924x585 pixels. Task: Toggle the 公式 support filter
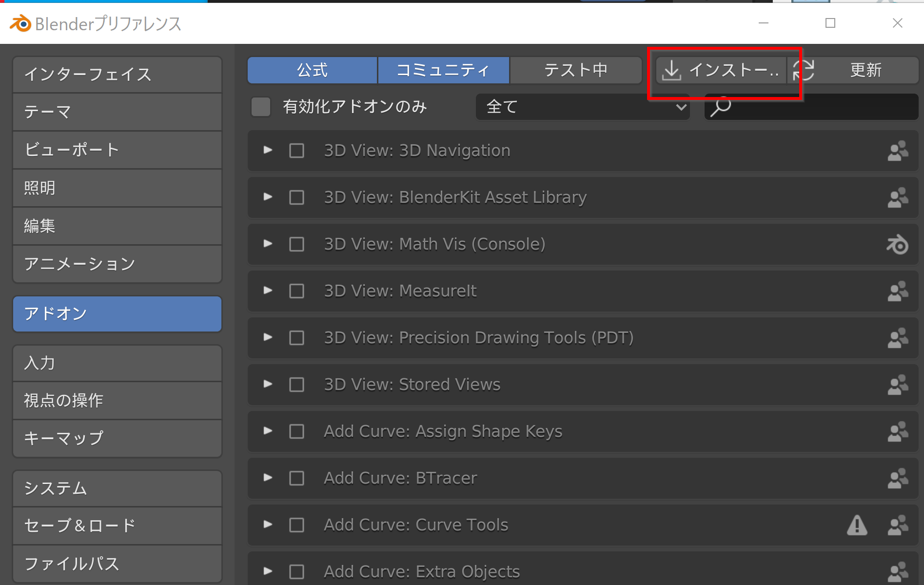[313, 70]
